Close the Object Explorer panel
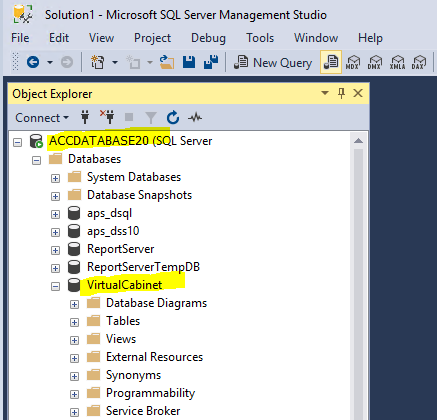 (358, 93)
